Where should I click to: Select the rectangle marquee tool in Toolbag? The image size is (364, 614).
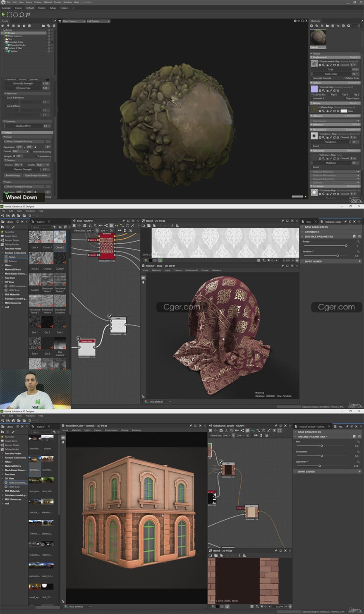click(9, 14)
